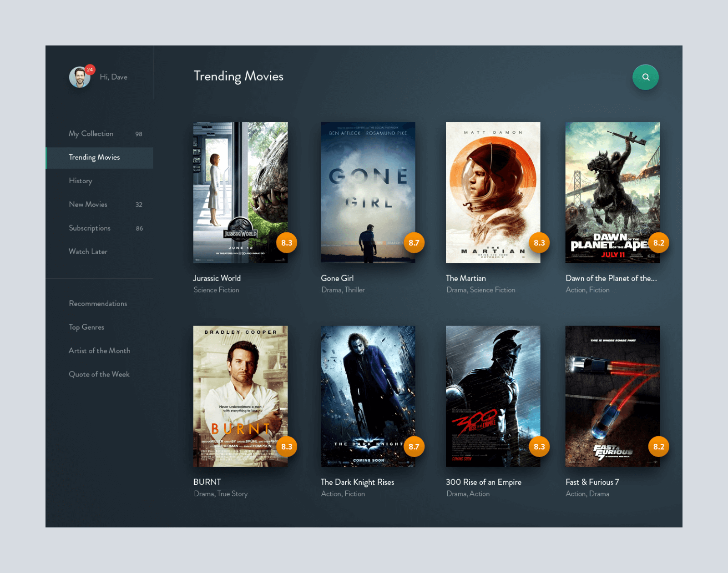This screenshot has width=728, height=573.
Task: Open Quote of the Week
Action: (99, 375)
